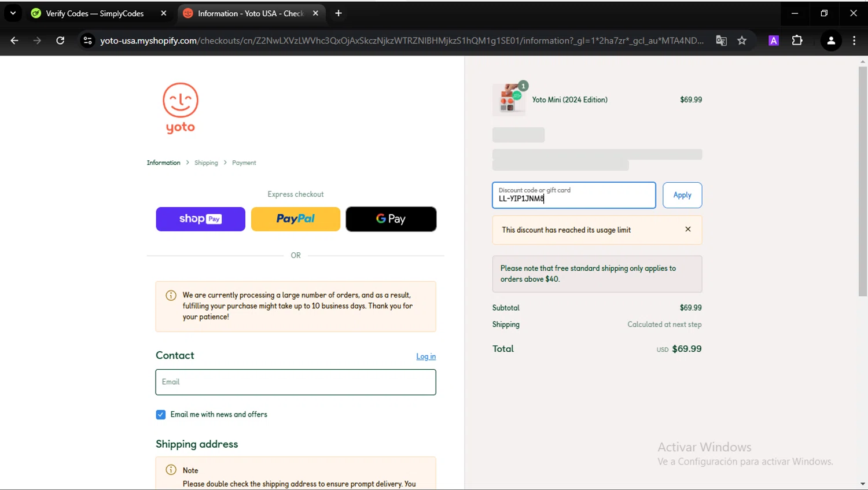Pay with PayPal express checkout
Screen dimensions: 868x490
pyautogui.click(x=296, y=219)
